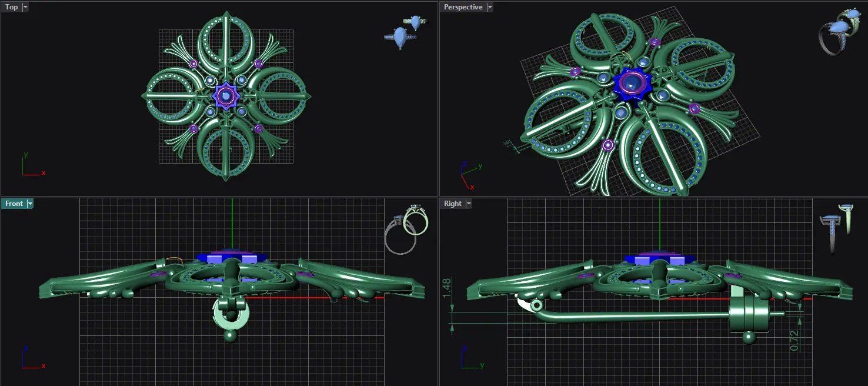Select the cylindrical pin catch in Right view
Viewport: 868px width, 386px height.
[748, 315]
